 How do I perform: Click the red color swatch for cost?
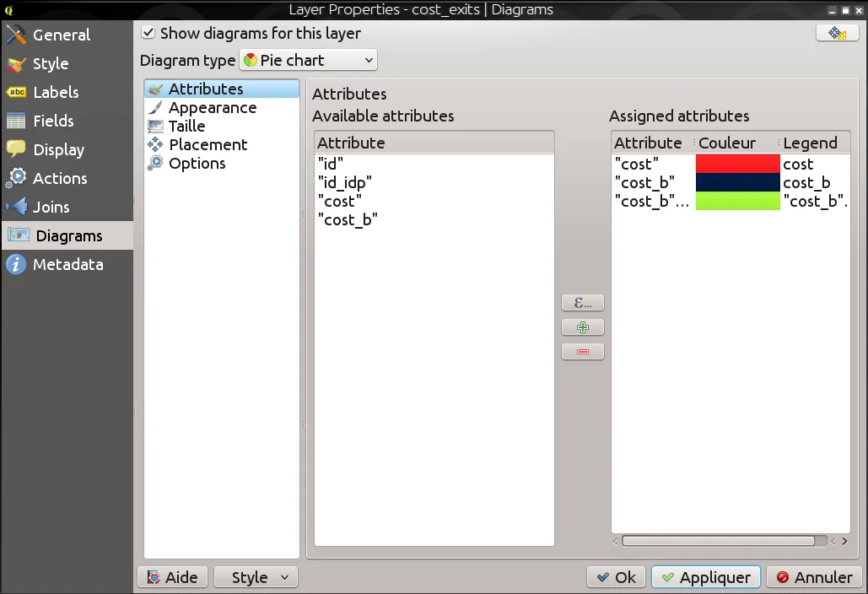pyautogui.click(x=737, y=165)
